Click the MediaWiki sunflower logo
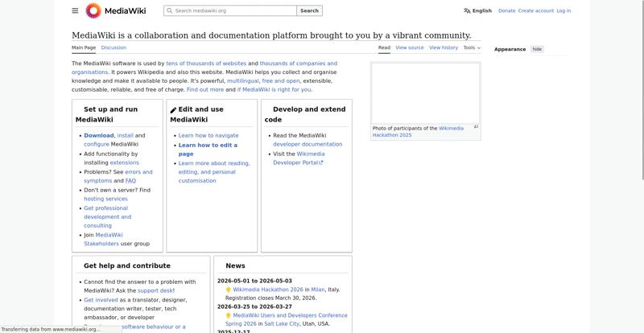644x333 pixels. point(93,10)
